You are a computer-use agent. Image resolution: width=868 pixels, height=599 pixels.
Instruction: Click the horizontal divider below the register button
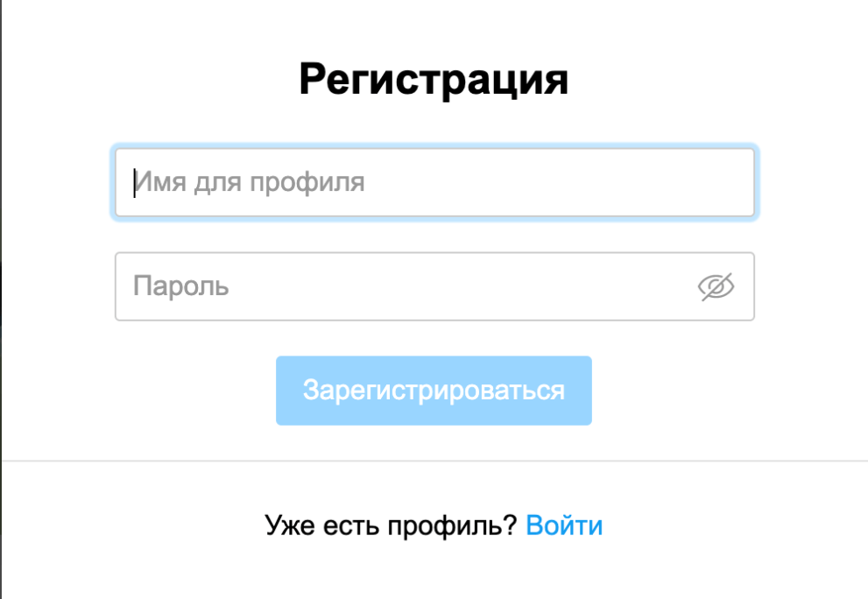[x=434, y=460]
